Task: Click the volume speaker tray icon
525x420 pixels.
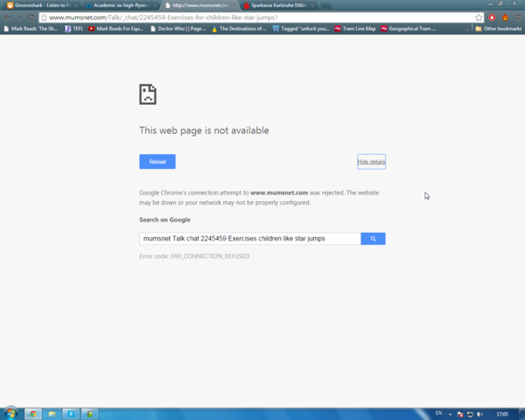Action: pyautogui.click(x=479, y=415)
